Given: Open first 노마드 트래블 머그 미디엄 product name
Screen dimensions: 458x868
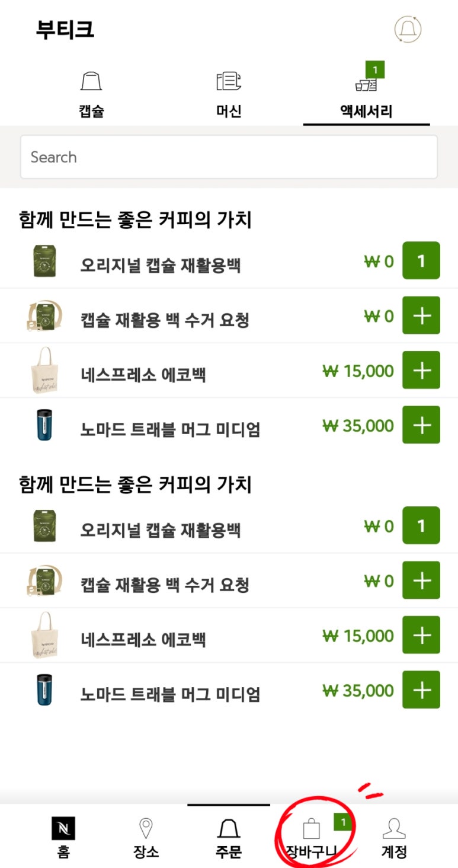Looking at the screenshot, I should [170, 429].
